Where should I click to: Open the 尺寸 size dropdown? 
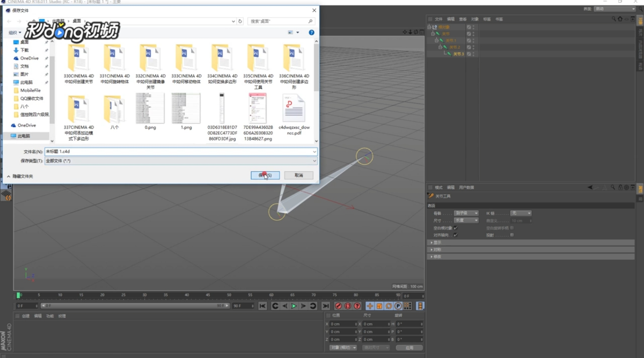466,220
